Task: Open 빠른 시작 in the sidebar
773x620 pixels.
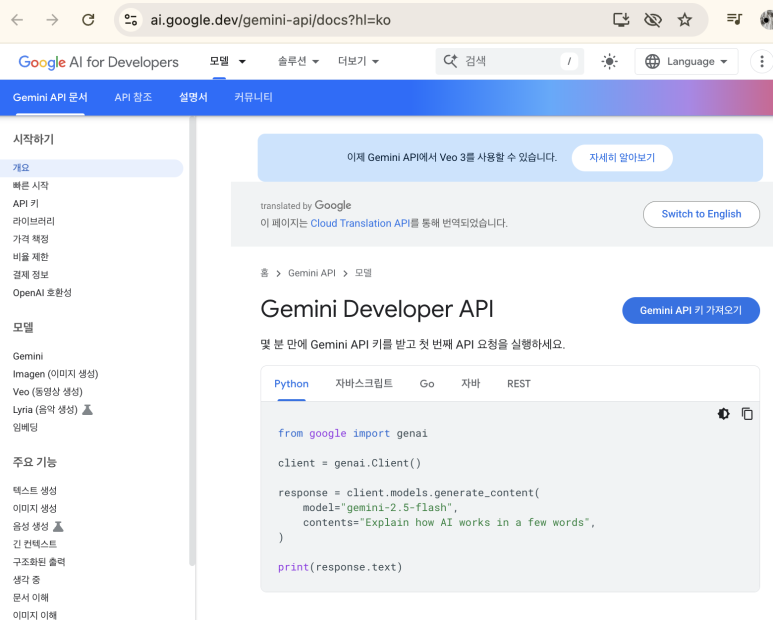Action: coord(31,186)
